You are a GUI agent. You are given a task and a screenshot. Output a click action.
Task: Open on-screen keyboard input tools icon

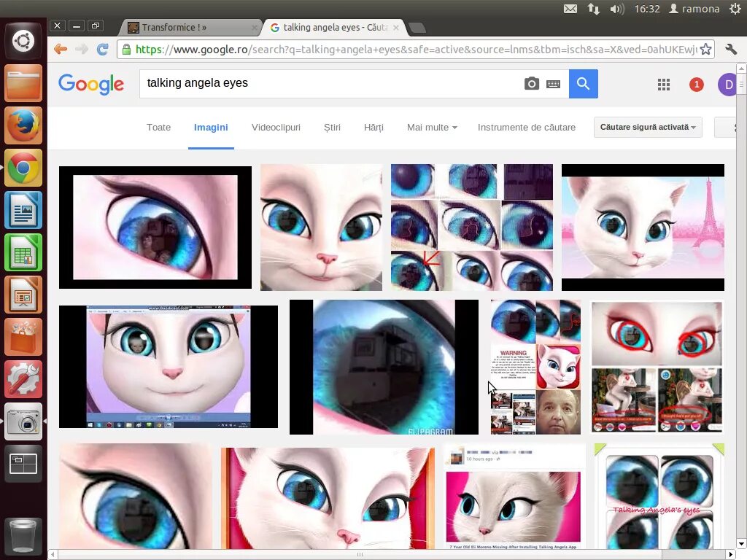[553, 85]
